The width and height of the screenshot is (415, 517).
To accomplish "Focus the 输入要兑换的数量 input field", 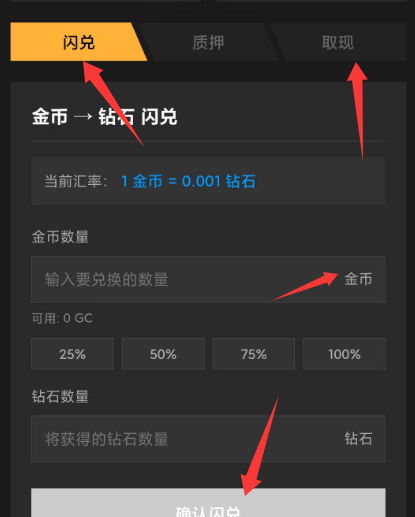I will point(208,279).
